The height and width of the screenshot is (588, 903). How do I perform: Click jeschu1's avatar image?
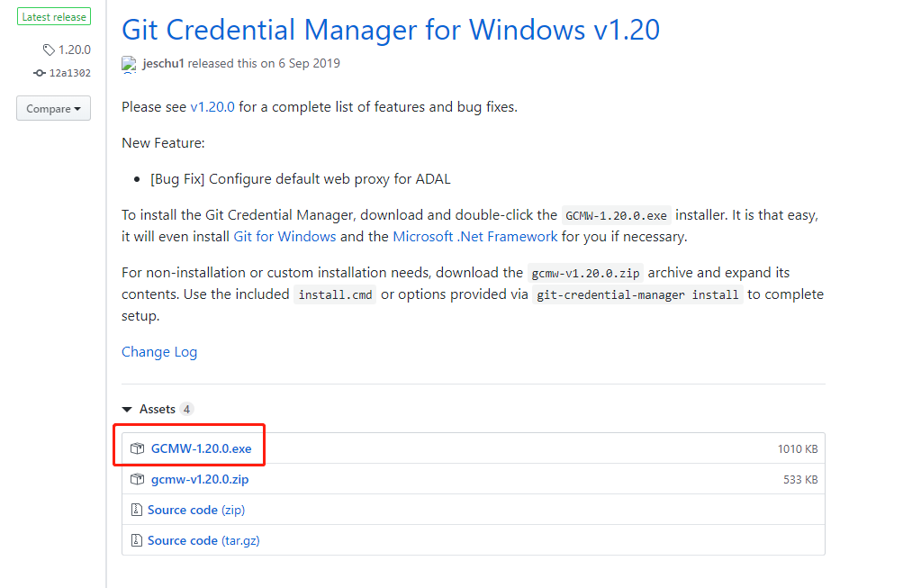tap(129, 64)
